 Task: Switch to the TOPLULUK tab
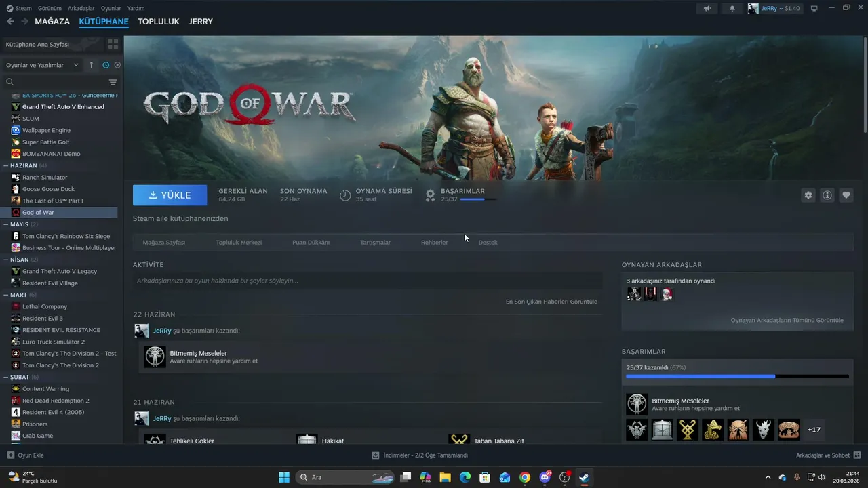pos(158,22)
